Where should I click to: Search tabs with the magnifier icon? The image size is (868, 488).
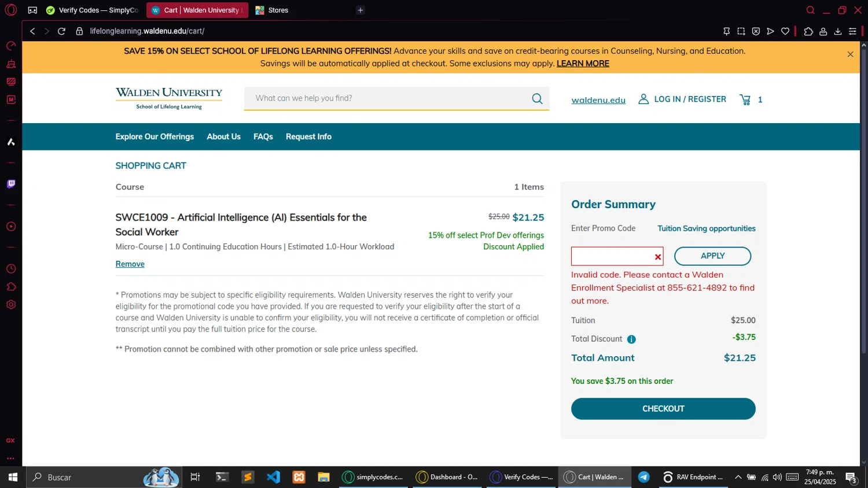811,10
